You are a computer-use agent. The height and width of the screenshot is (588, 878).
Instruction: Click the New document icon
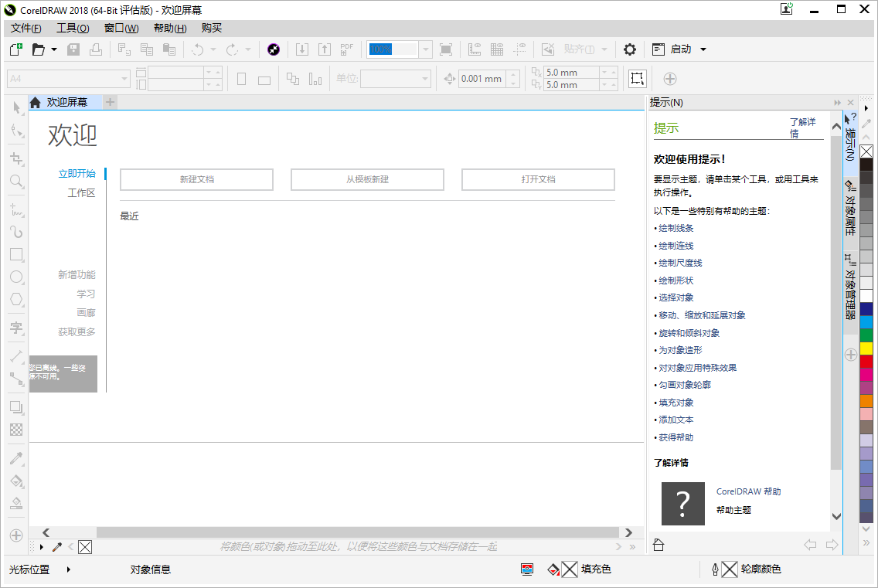pos(16,49)
